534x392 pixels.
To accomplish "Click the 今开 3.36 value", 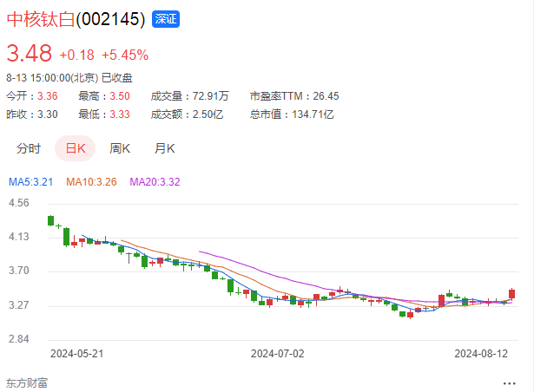I will (48, 96).
